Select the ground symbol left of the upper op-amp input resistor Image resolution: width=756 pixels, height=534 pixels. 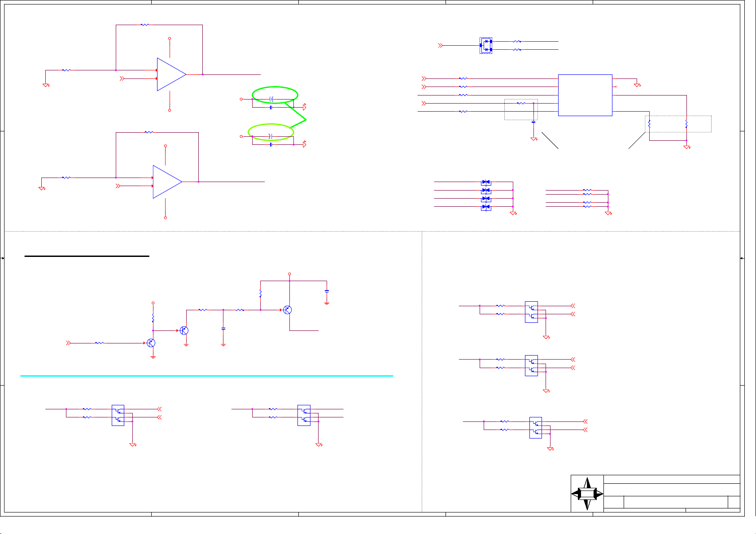[46, 85]
